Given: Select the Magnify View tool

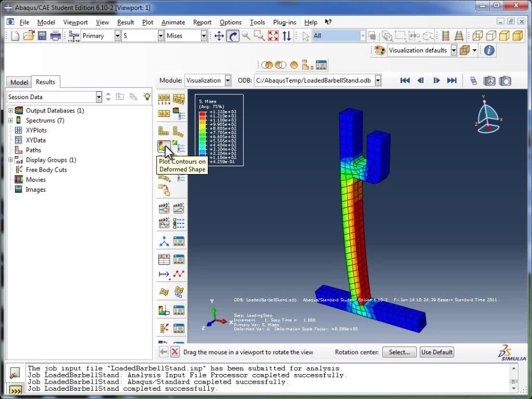Looking at the screenshot, I should (246, 35).
